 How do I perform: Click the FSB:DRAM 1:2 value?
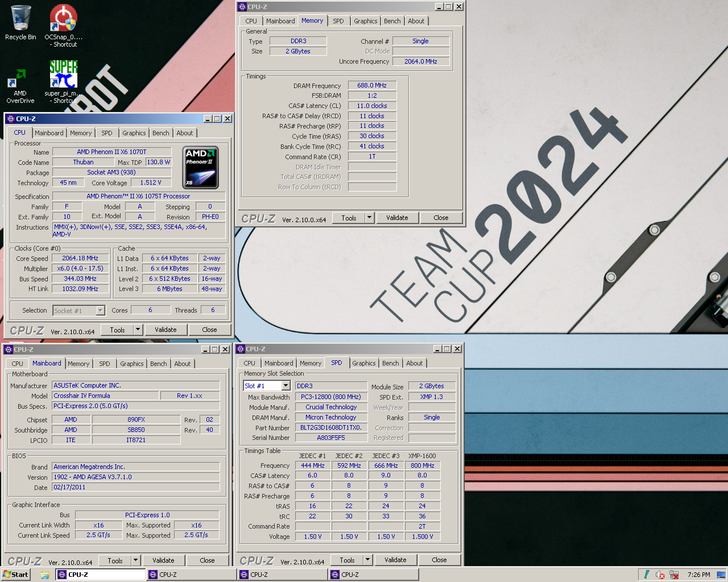(x=372, y=95)
